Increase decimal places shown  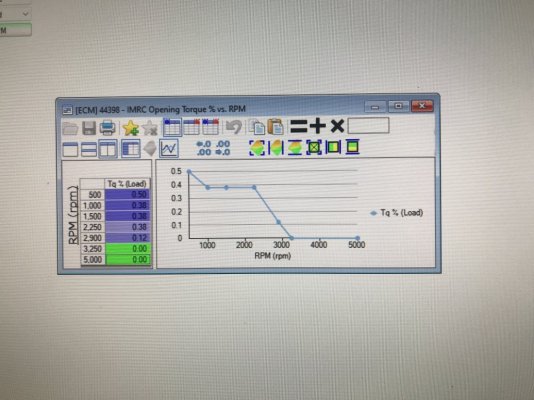(204, 148)
